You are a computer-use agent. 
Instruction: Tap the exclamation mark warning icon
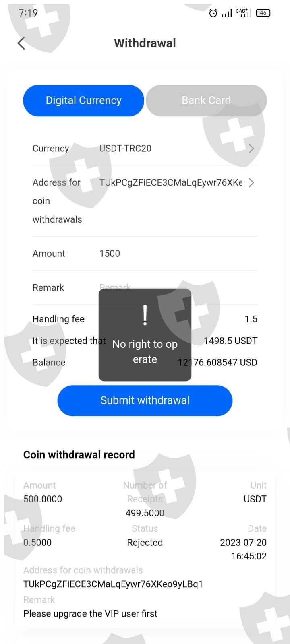tap(145, 315)
